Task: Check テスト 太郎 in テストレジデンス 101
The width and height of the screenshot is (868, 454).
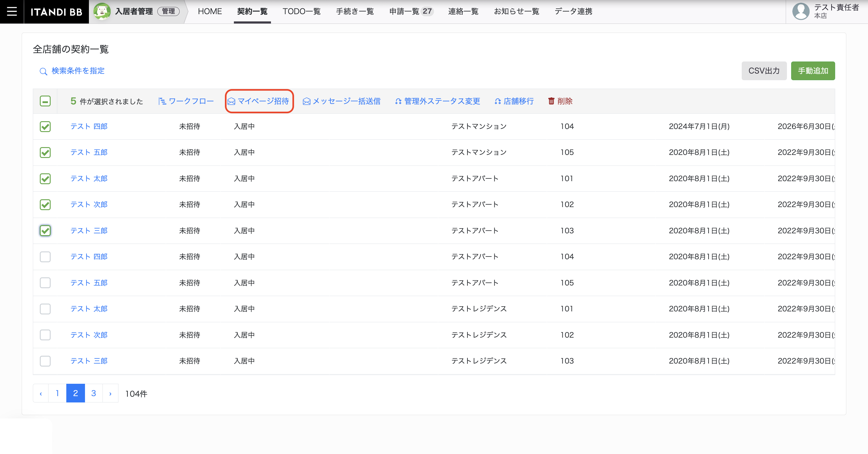Action: coord(45,309)
